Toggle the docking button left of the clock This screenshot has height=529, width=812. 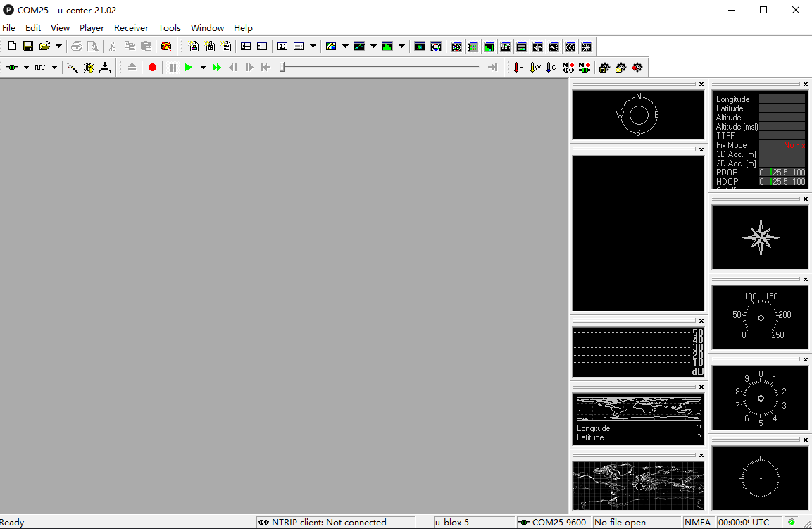pyautogui.click(x=554, y=46)
